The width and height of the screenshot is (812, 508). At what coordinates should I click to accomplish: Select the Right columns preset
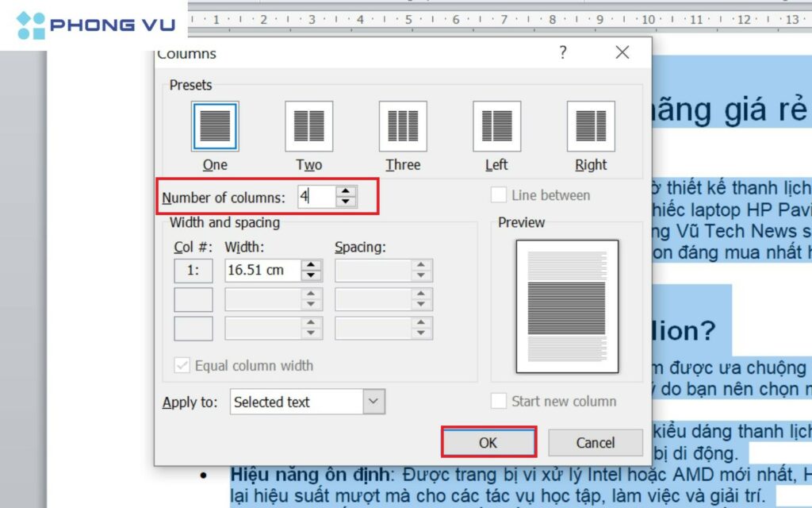pyautogui.click(x=590, y=125)
